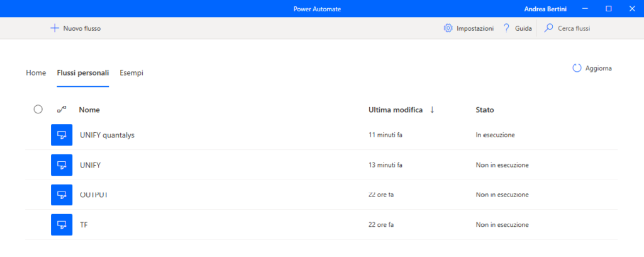Screen dimensions: 644x257
Task: Select the TF flow name
Action: (x=84, y=224)
